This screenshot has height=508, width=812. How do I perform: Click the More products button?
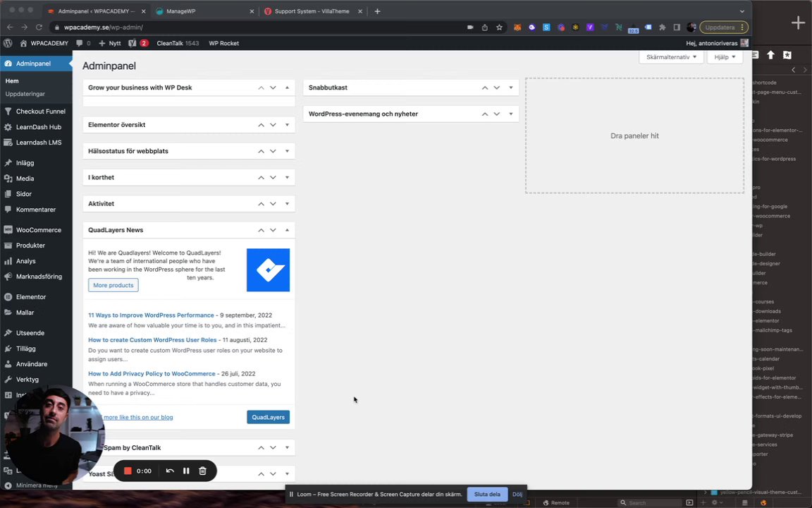[113, 285]
